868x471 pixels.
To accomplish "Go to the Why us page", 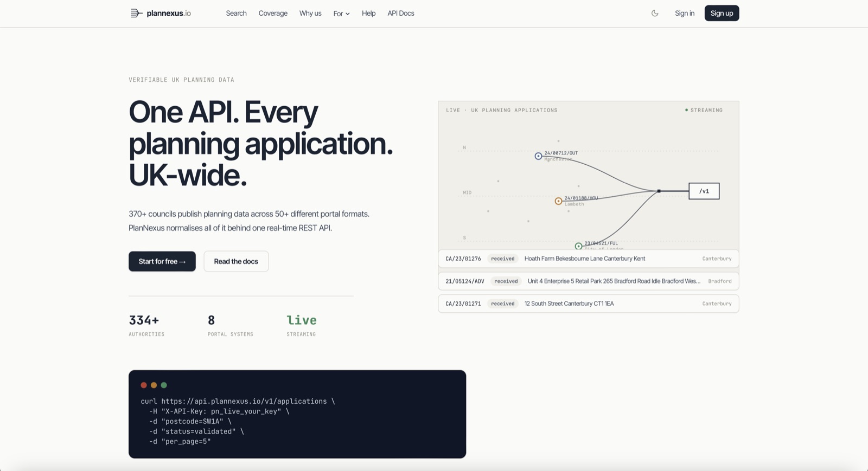I will coord(310,13).
